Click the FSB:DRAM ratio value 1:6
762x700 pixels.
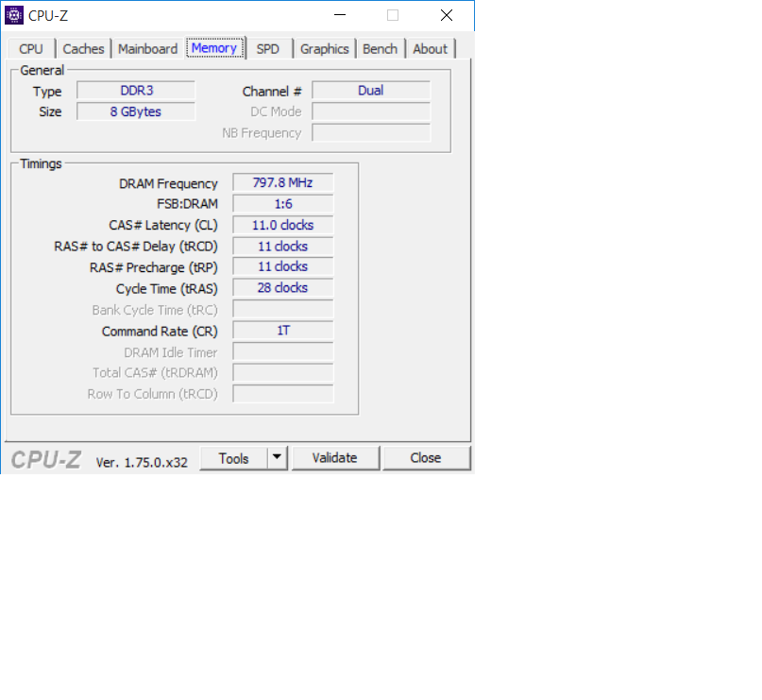(x=283, y=204)
